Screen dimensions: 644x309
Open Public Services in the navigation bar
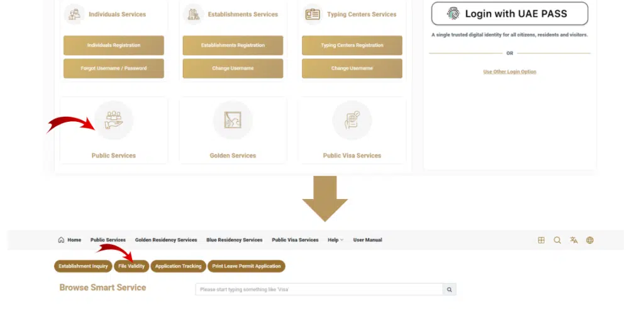pos(108,240)
